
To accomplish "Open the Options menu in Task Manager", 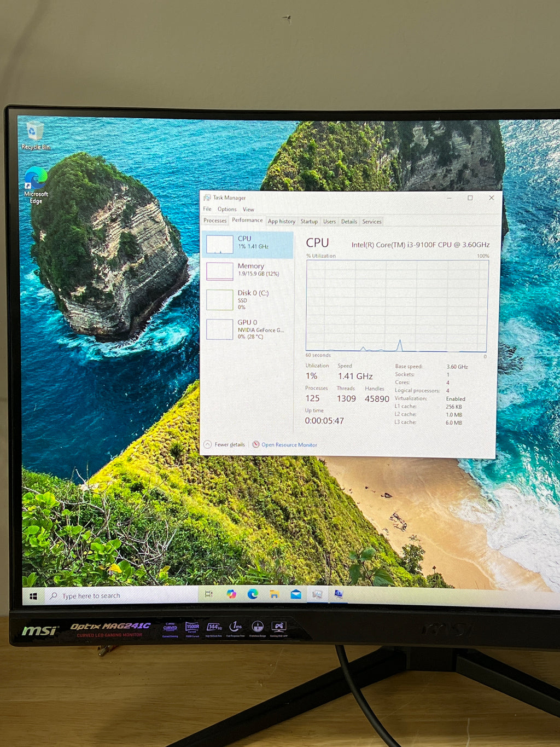I will tap(227, 209).
